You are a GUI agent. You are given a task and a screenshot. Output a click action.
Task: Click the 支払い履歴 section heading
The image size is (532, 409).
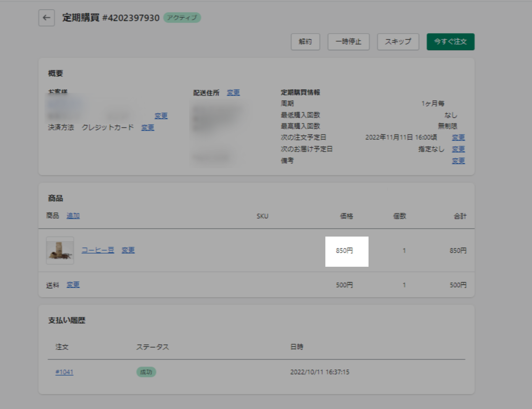[67, 320]
